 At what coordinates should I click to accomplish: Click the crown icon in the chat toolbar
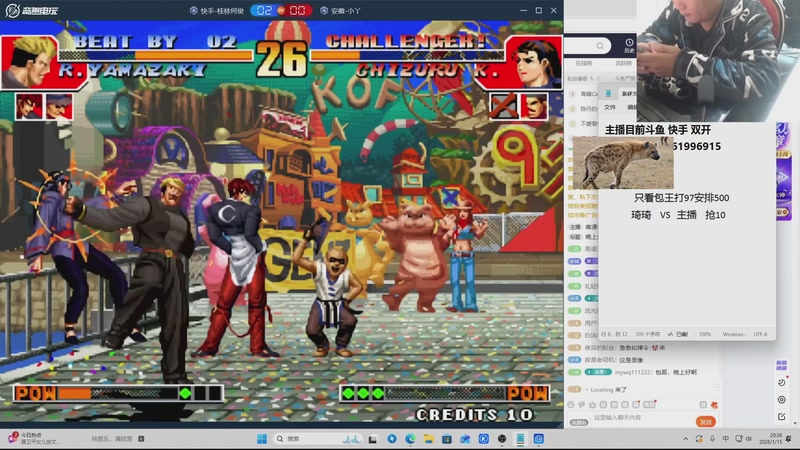pos(592,405)
